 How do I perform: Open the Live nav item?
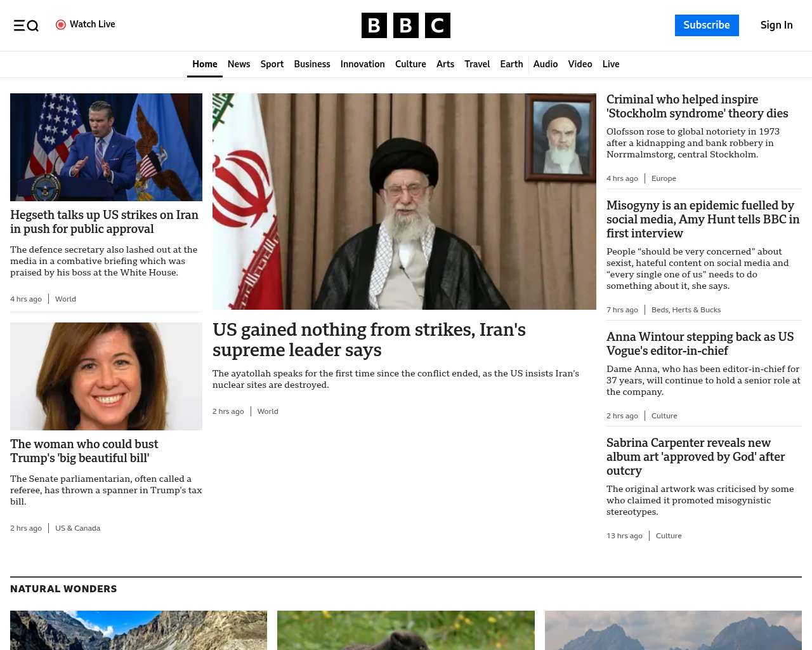tap(611, 64)
